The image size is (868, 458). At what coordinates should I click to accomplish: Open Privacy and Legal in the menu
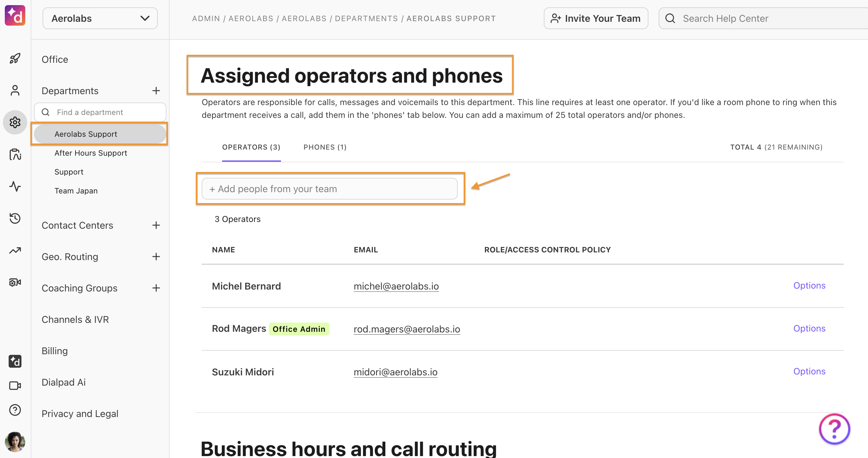click(x=80, y=413)
